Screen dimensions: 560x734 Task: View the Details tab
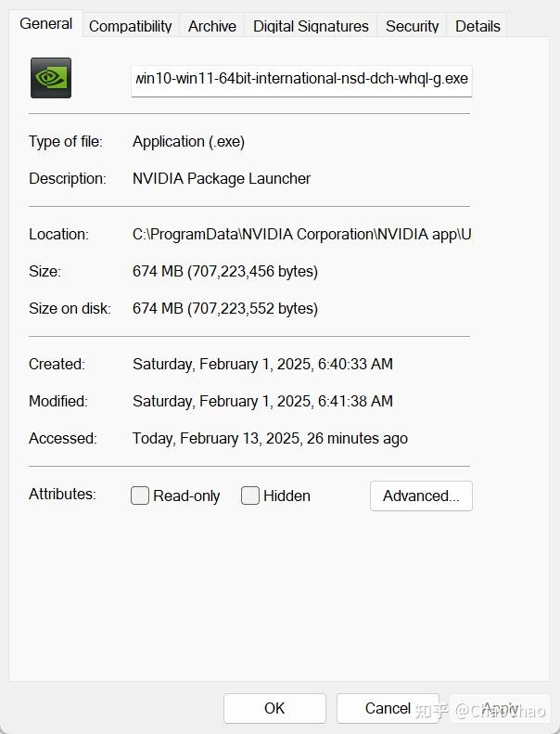point(477,26)
